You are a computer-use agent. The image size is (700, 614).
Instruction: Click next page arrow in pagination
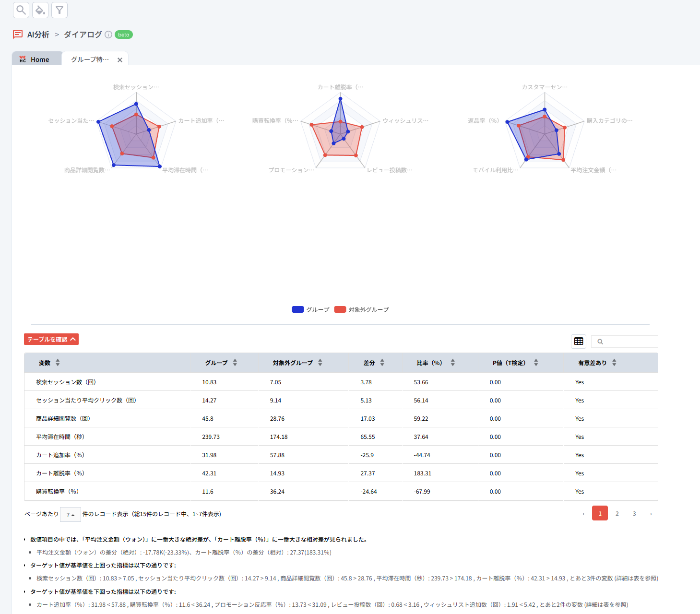point(651,514)
